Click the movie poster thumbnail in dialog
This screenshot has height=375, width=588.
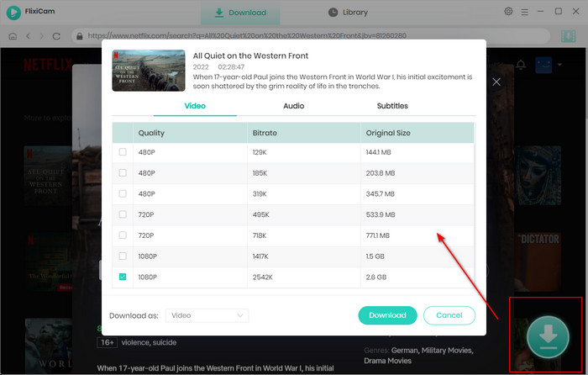tap(149, 71)
